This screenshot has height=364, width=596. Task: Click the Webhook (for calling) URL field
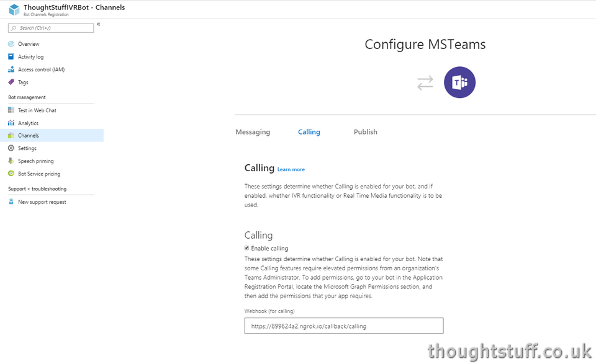point(344,326)
